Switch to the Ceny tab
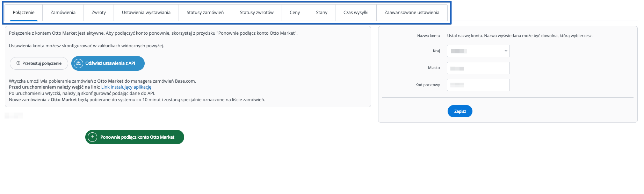The height and width of the screenshot is (194, 644). pyautogui.click(x=295, y=13)
